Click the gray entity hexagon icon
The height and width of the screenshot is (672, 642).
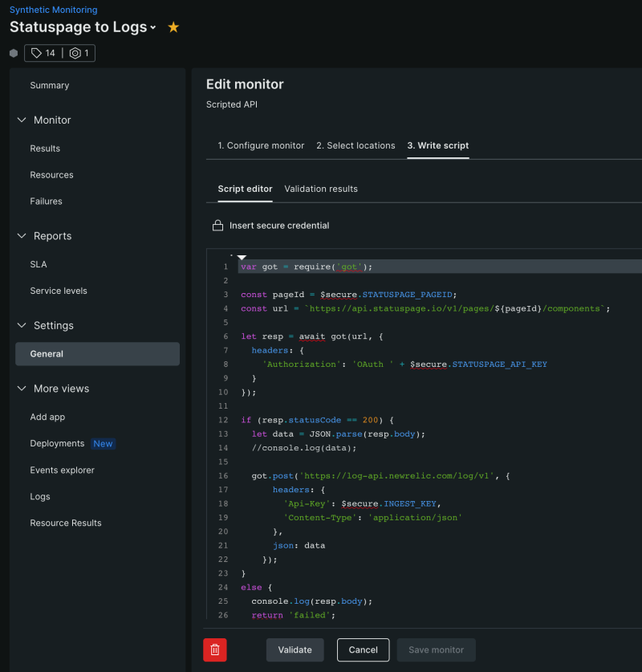click(13, 52)
